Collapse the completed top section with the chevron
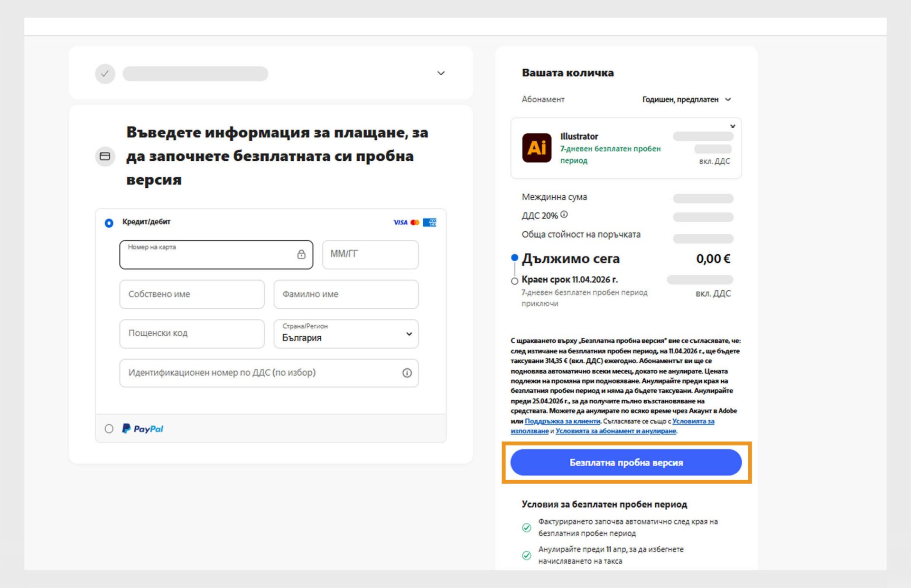911x588 pixels. coord(441,73)
